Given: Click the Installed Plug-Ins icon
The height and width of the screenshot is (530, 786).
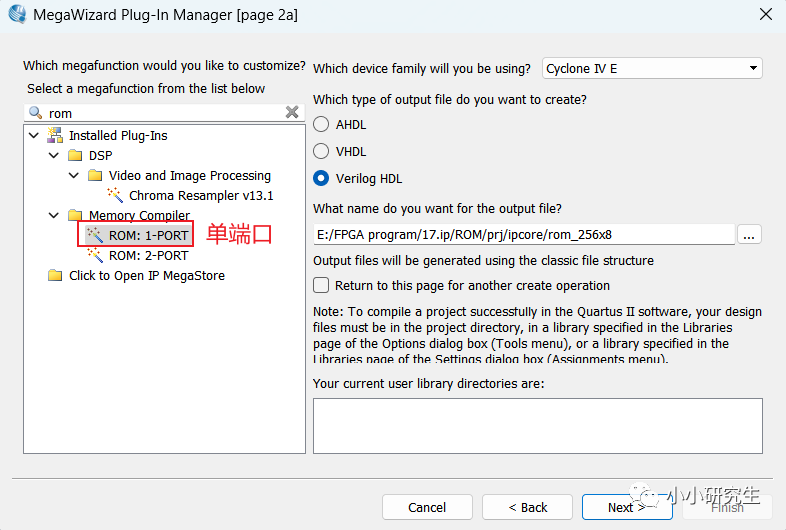Looking at the screenshot, I should (x=55, y=135).
